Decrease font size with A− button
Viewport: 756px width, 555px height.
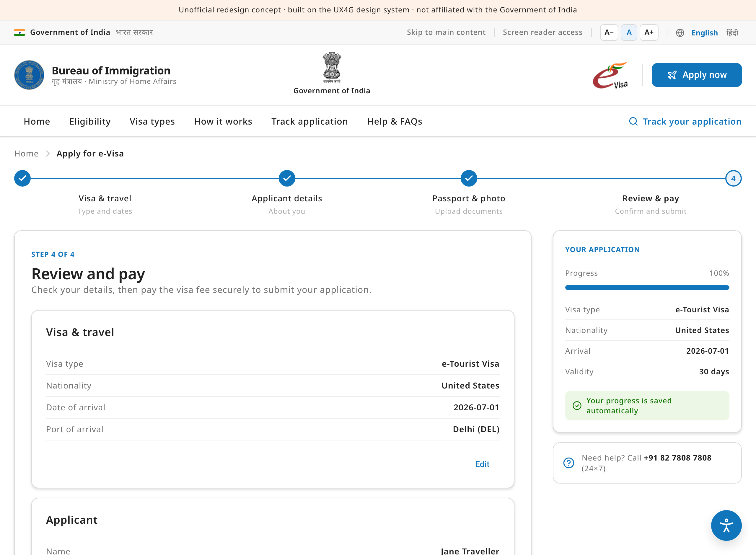pyautogui.click(x=609, y=32)
